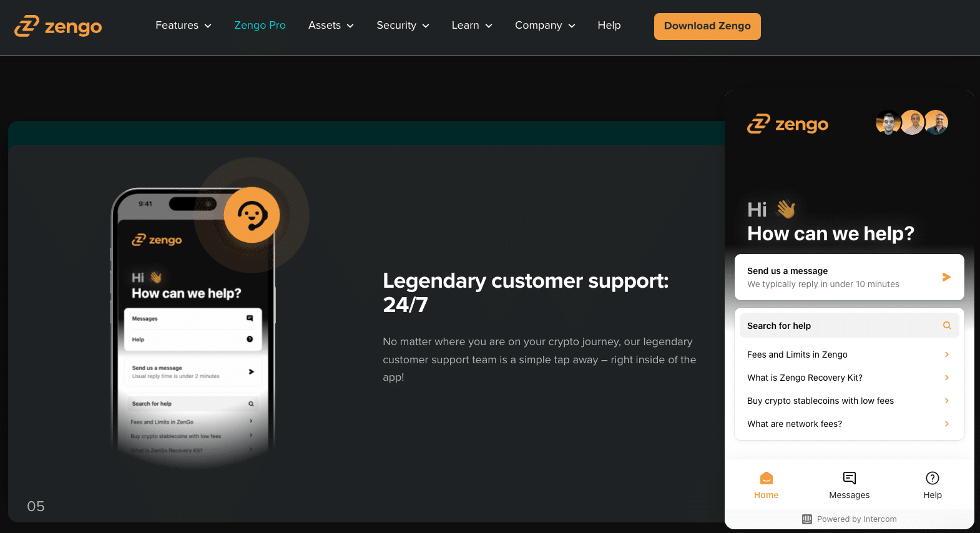Viewport: 980px width, 533px height.
Task: Click the Powered by Intercom link
Action: (850, 519)
